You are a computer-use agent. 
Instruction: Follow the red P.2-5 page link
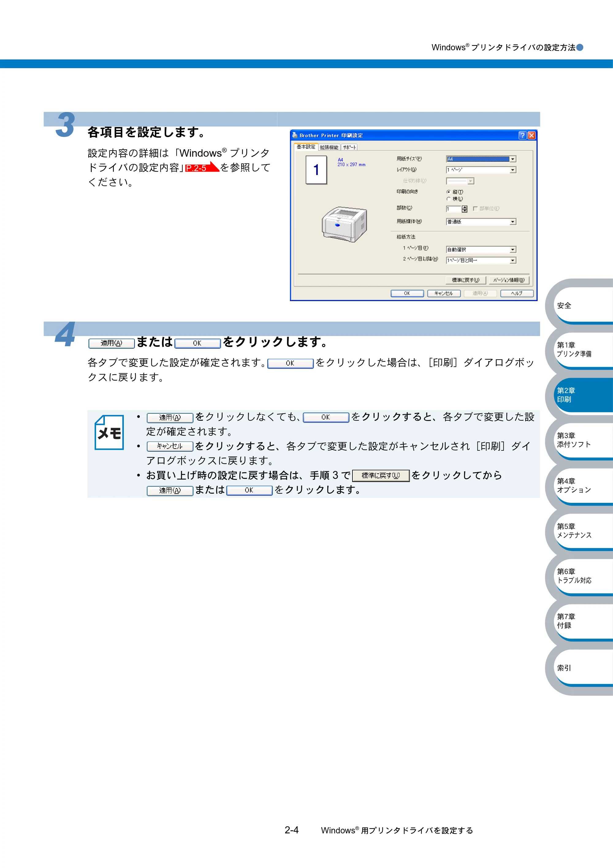(202, 167)
